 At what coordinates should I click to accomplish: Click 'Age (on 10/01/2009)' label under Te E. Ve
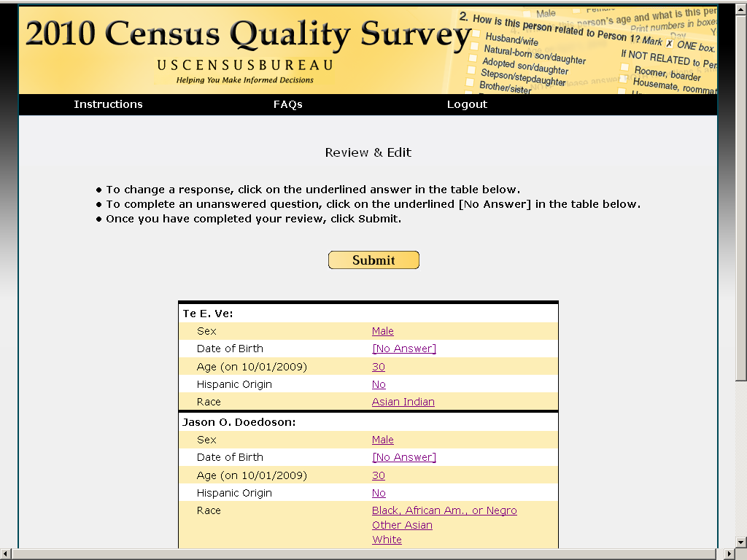tap(252, 367)
